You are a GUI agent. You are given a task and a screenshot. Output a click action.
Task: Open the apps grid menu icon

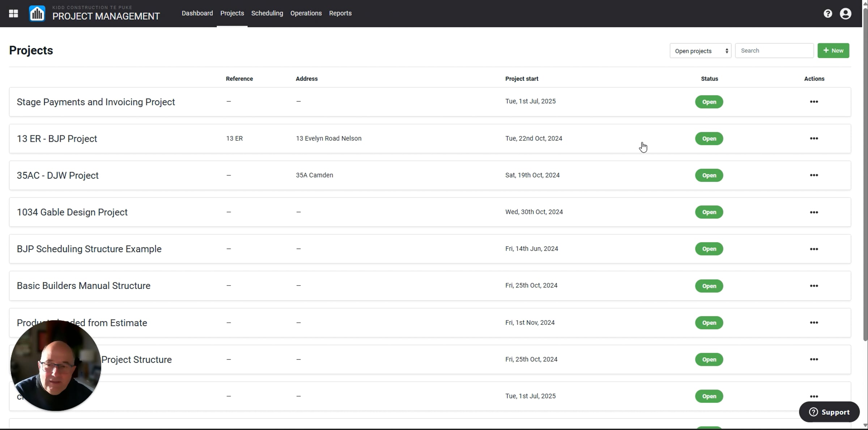tap(13, 13)
